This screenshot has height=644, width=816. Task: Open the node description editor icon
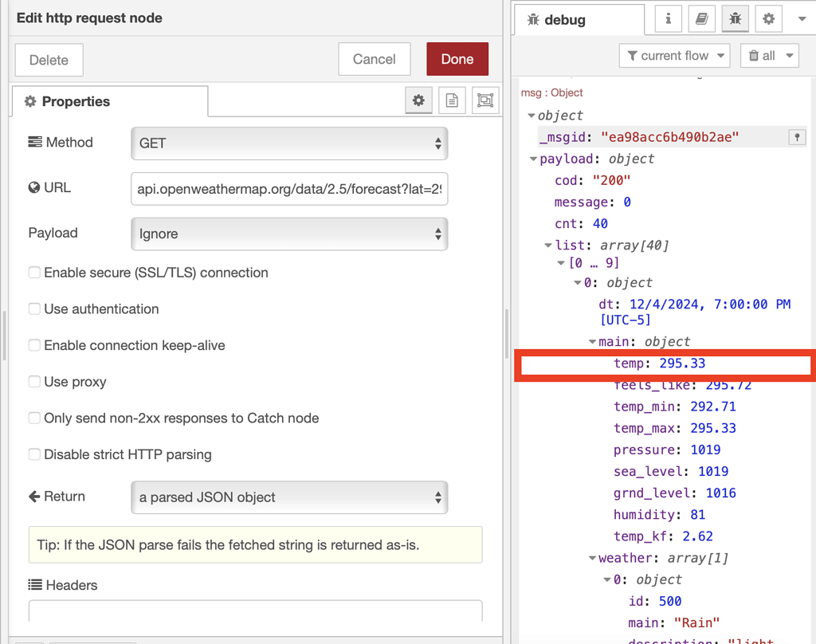pos(450,100)
